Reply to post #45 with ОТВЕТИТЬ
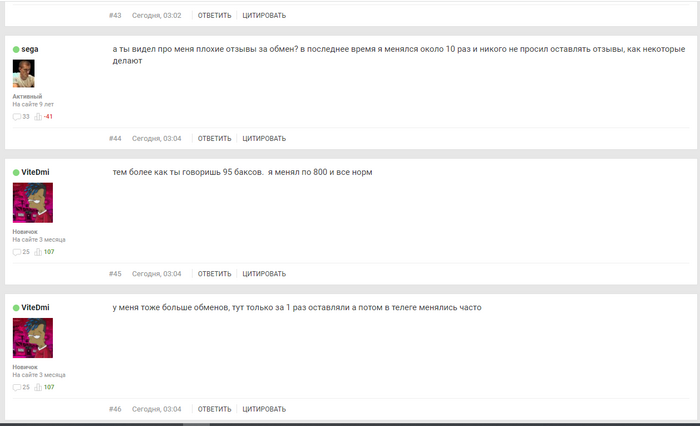Viewport: 700px width, 426px height. (214, 274)
